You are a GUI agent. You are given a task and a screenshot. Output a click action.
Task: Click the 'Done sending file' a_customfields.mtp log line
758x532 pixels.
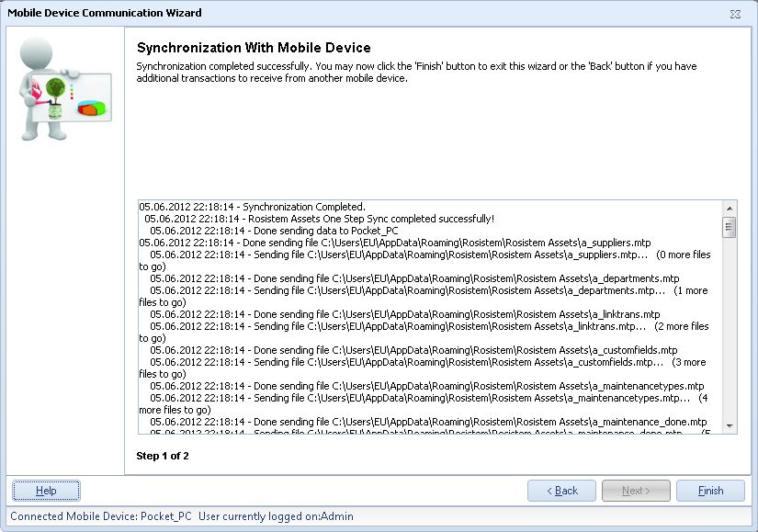tap(413, 350)
